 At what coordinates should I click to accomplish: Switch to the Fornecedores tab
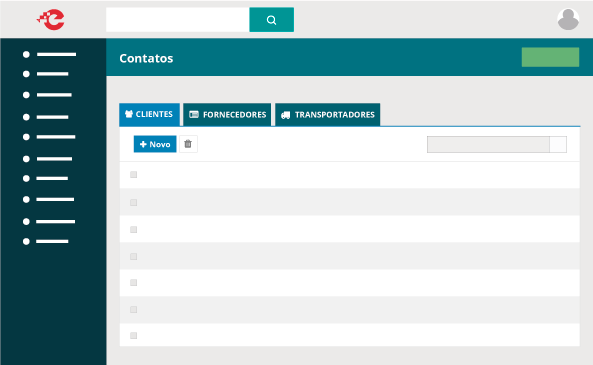click(227, 115)
